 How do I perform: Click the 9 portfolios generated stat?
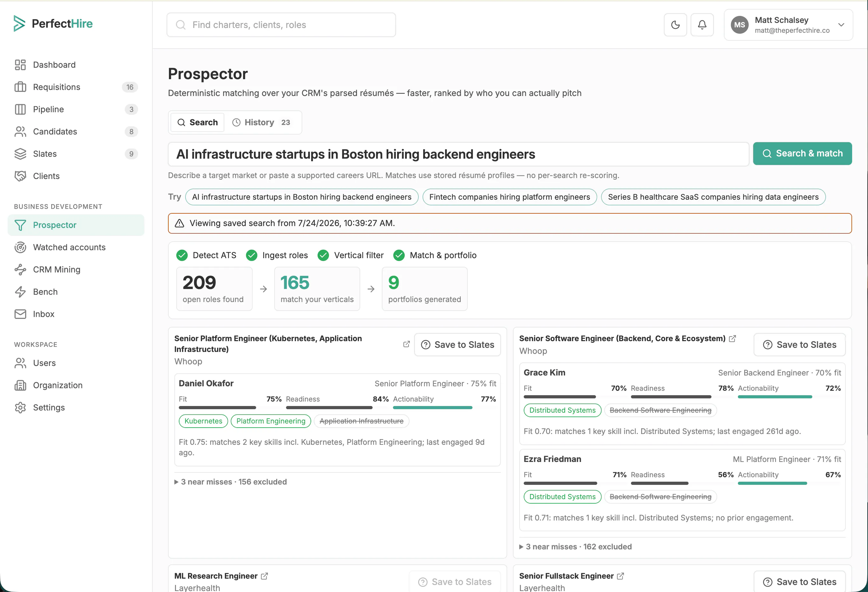pyautogui.click(x=424, y=289)
